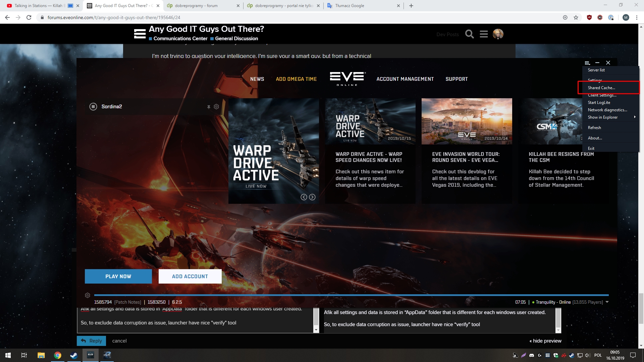Open the Chrome profile M avatar
Viewport: 644px width, 362px height.
point(626,17)
